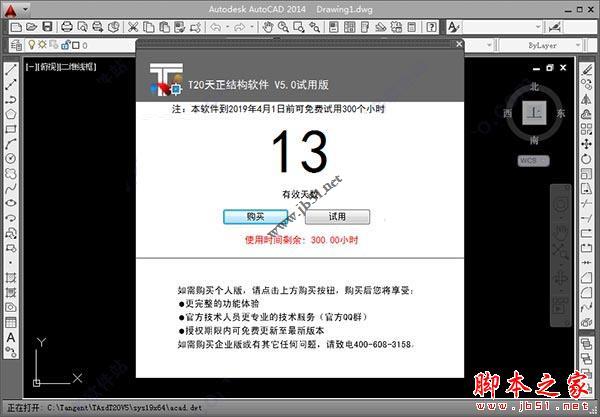Click the Help question mark icon
Viewport: 600px width, 417px height.
pos(431,27)
